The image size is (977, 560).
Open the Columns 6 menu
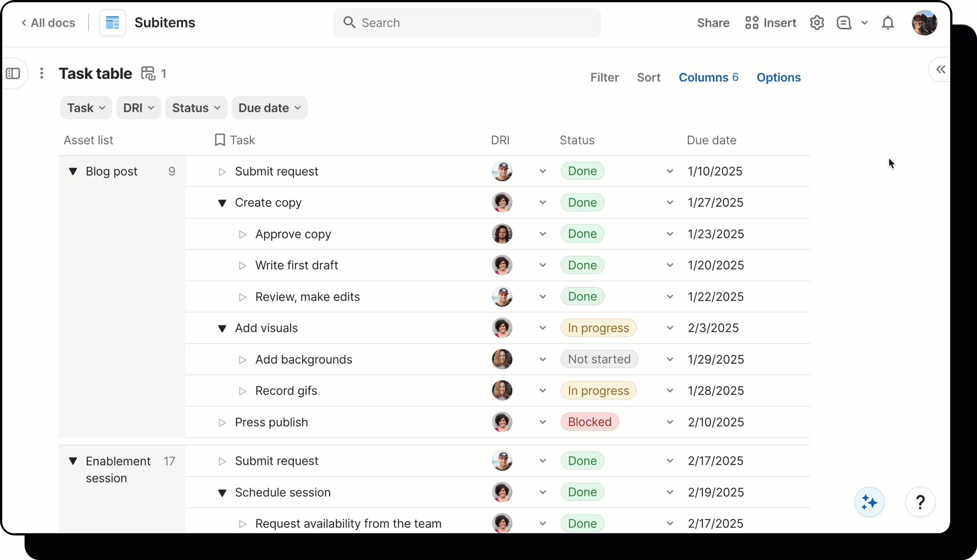click(708, 77)
